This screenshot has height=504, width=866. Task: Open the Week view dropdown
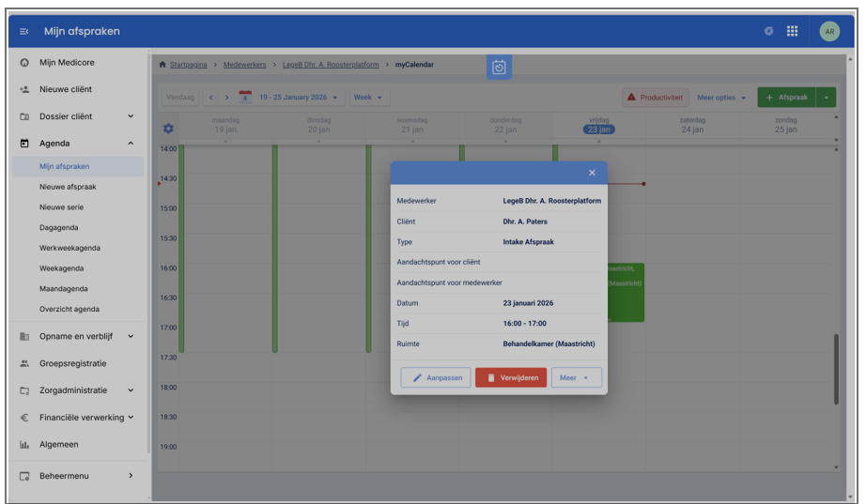point(367,98)
